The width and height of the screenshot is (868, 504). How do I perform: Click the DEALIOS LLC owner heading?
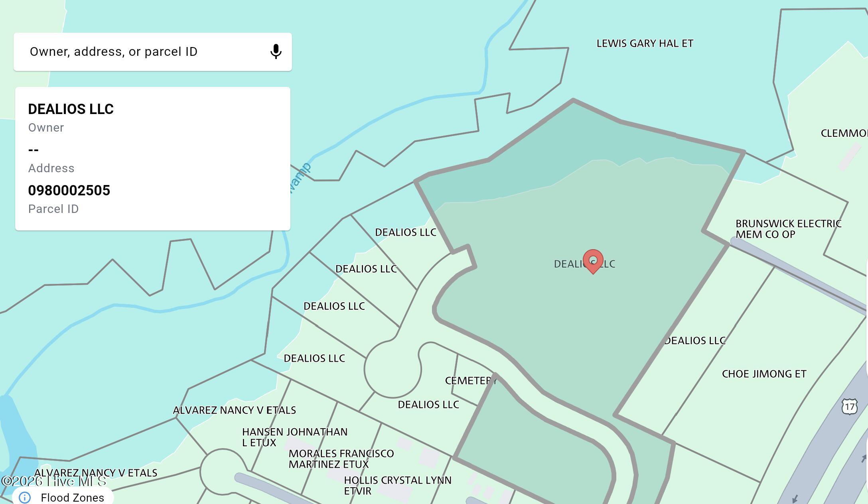tap(71, 109)
